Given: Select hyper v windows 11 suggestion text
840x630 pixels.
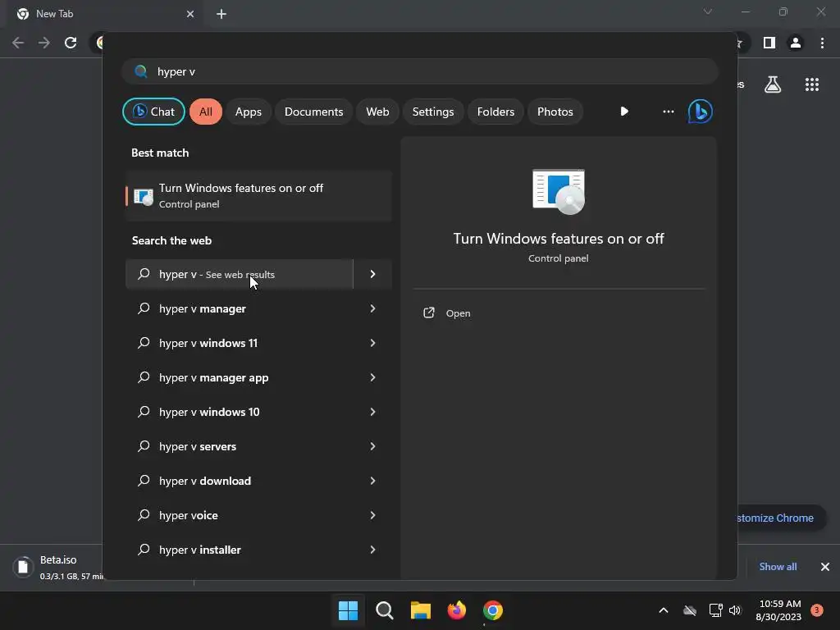Looking at the screenshot, I should (x=208, y=343).
